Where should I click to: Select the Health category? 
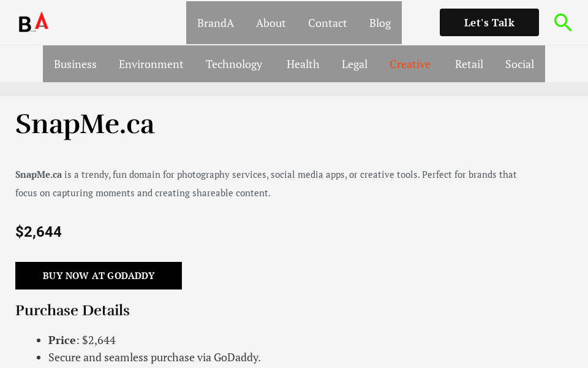pos(303,64)
